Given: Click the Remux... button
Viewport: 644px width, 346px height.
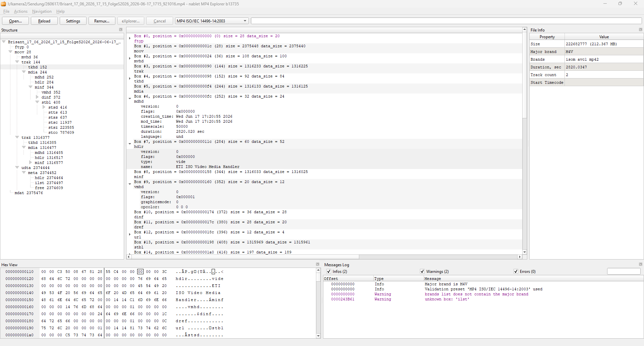Looking at the screenshot, I should pyautogui.click(x=102, y=21).
